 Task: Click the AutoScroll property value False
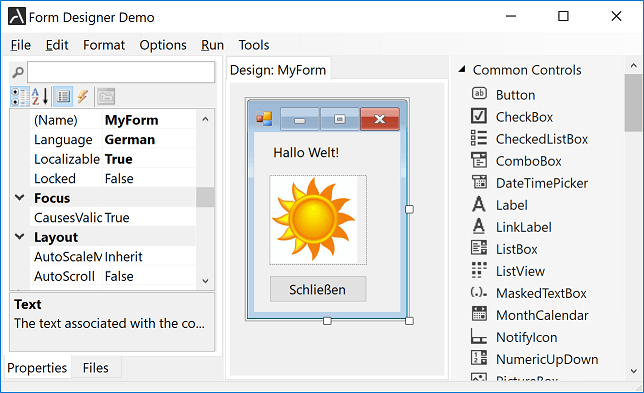pos(119,276)
